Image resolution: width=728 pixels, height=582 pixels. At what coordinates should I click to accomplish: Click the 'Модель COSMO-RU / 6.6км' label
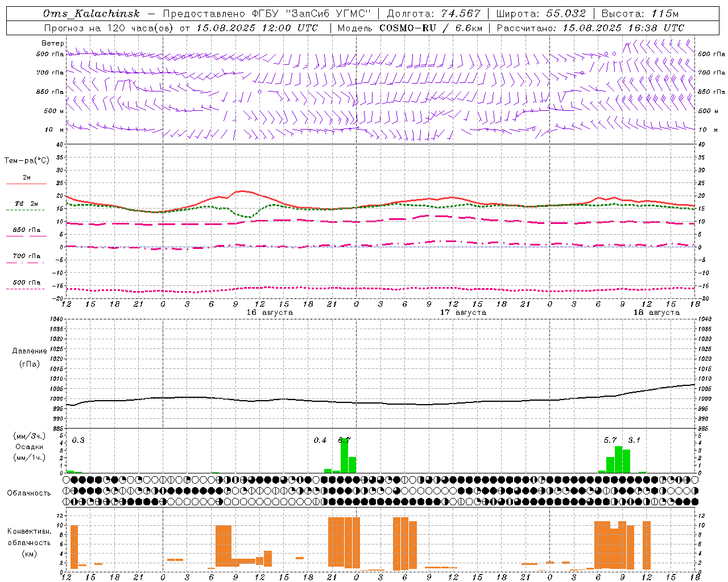[x=410, y=28]
